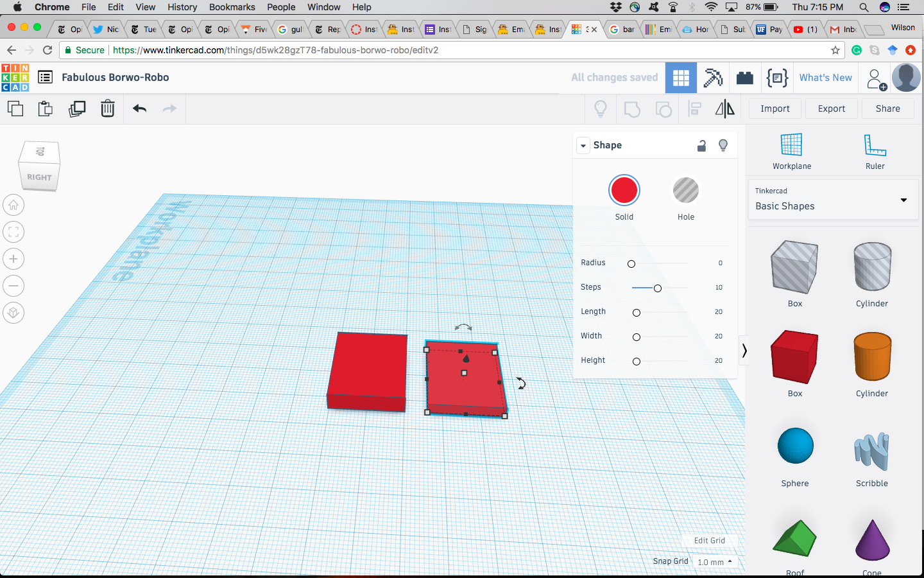Image resolution: width=924 pixels, height=578 pixels.
Task: Fit the view to the selection
Action: click(13, 232)
